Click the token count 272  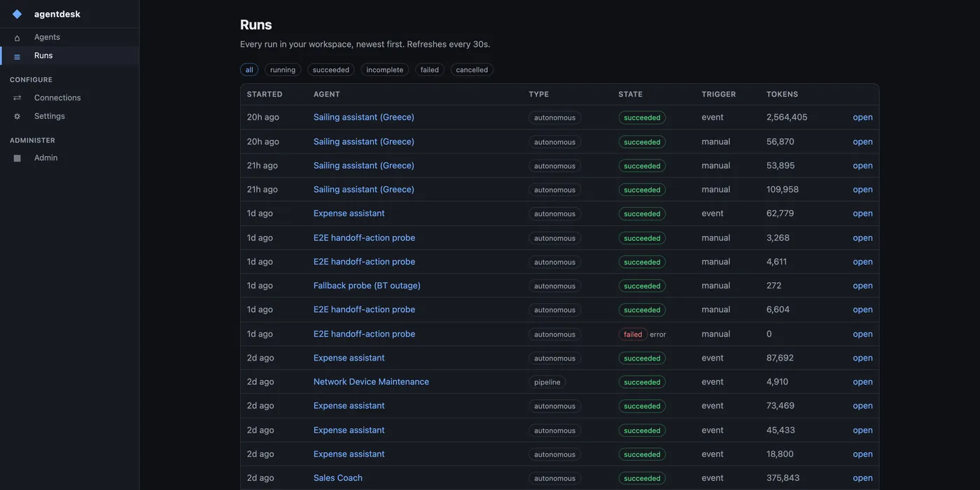click(774, 285)
